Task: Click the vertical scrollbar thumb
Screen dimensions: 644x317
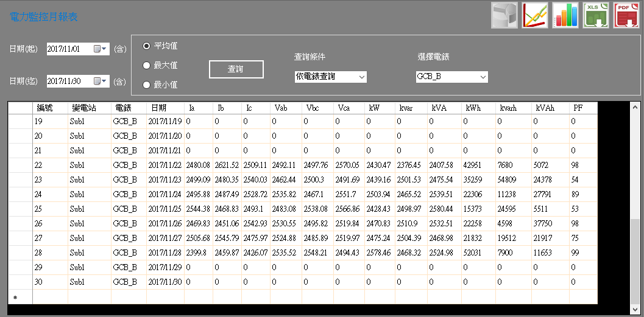Action: point(635,262)
